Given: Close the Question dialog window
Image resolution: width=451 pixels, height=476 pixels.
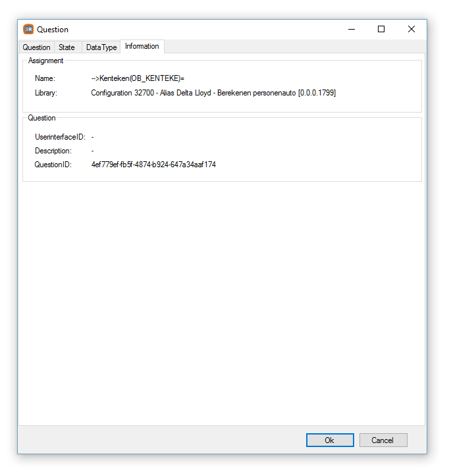Looking at the screenshot, I should tap(411, 29).
